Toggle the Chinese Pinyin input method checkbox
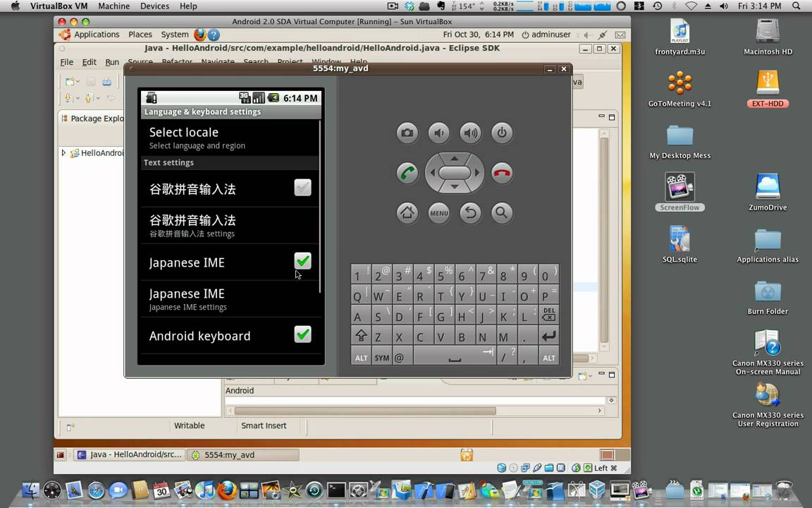812x508 pixels. [x=302, y=187]
